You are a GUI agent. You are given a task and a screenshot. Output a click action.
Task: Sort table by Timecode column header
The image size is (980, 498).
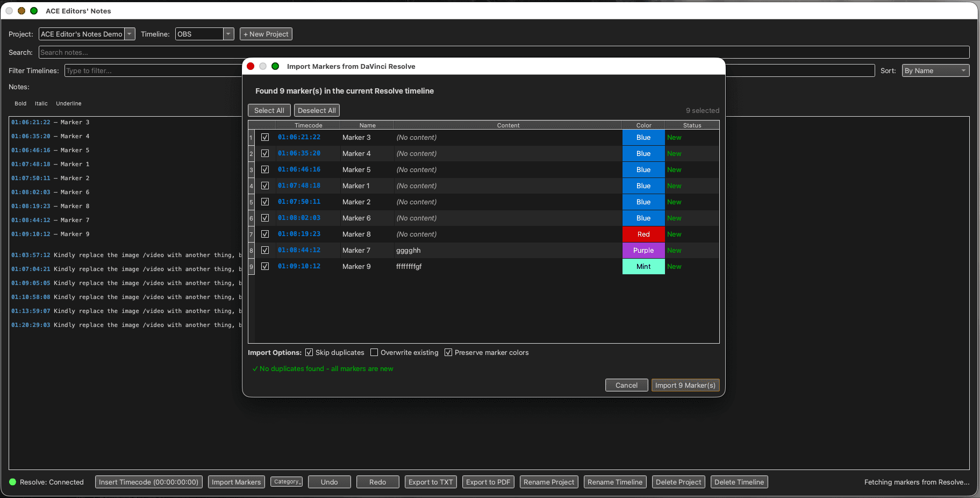(x=308, y=125)
